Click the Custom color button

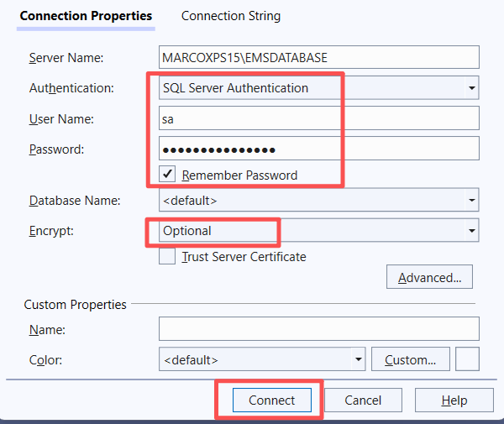(410, 359)
